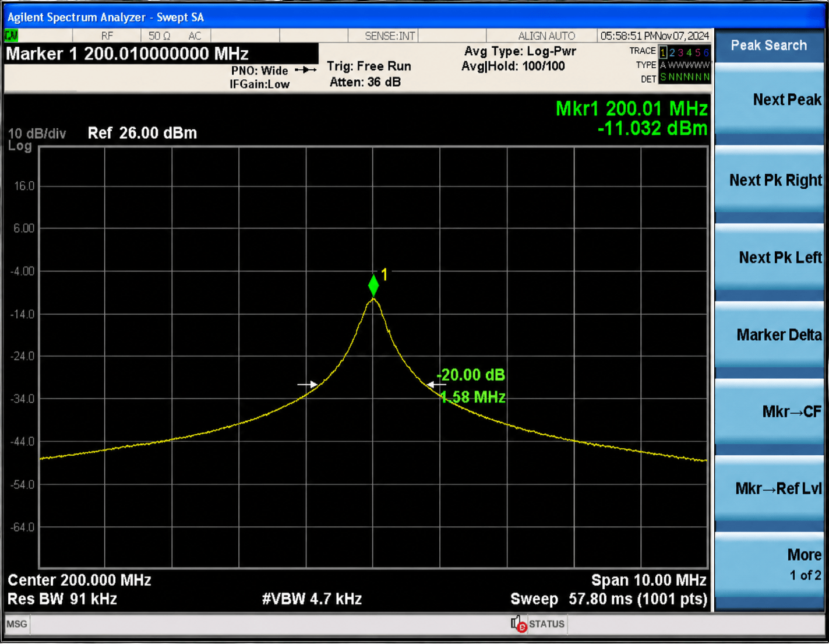
Task: Click the left bandwidth arrow on the trace
Action: tap(307, 384)
